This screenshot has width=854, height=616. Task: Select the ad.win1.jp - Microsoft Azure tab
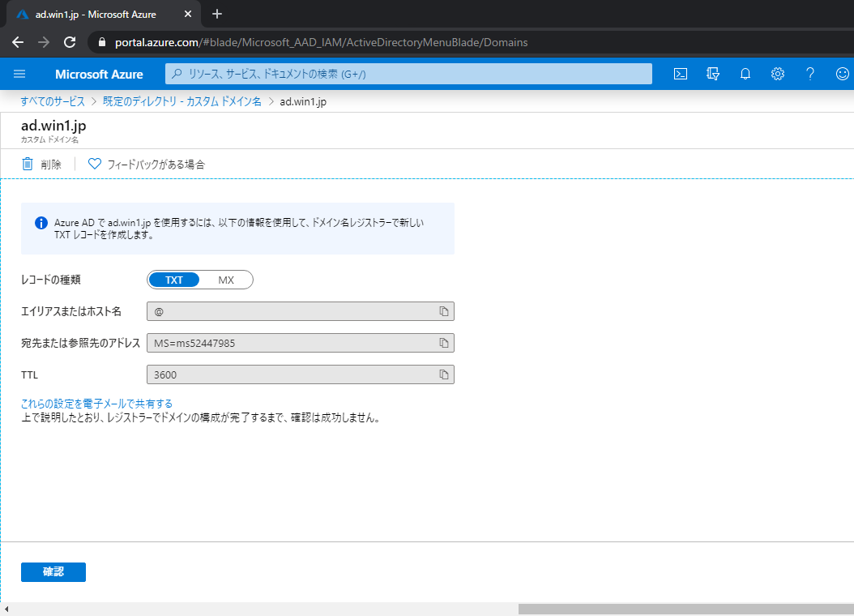[104, 14]
